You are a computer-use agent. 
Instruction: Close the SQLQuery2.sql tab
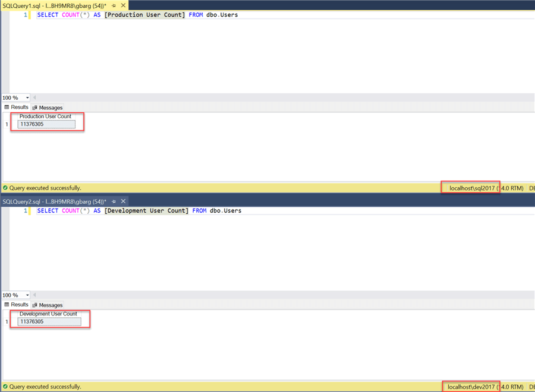[x=123, y=201]
